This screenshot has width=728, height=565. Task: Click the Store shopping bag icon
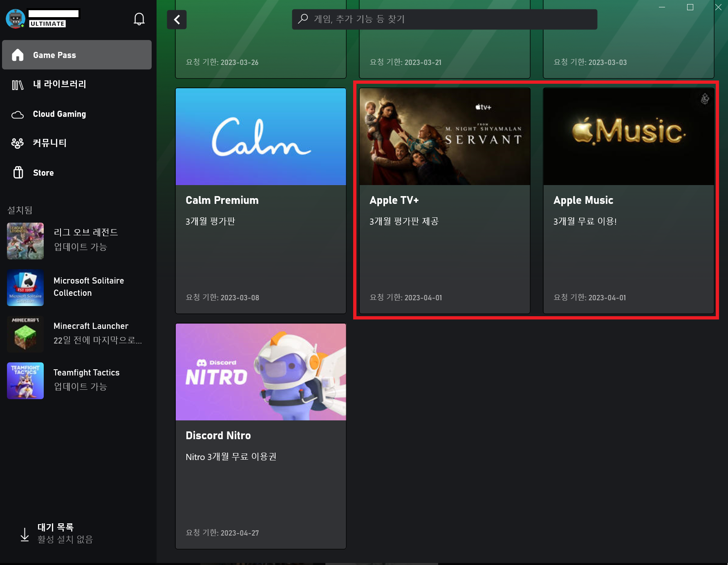(18, 172)
